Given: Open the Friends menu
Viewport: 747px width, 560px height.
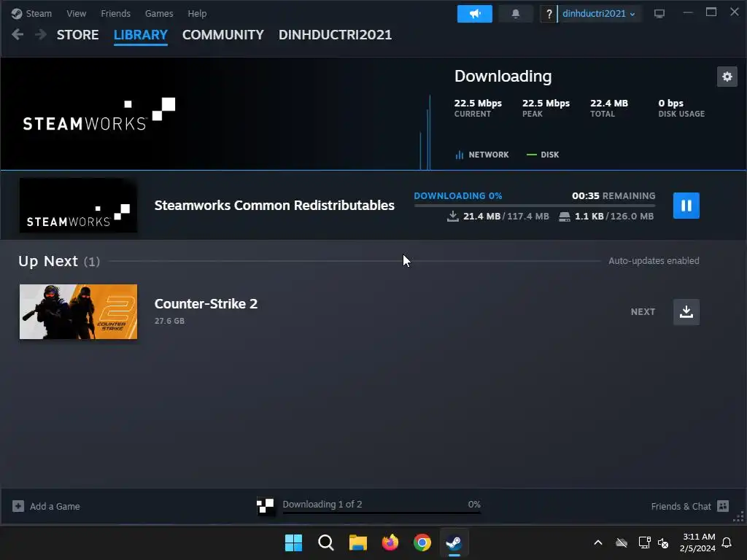Looking at the screenshot, I should point(115,14).
